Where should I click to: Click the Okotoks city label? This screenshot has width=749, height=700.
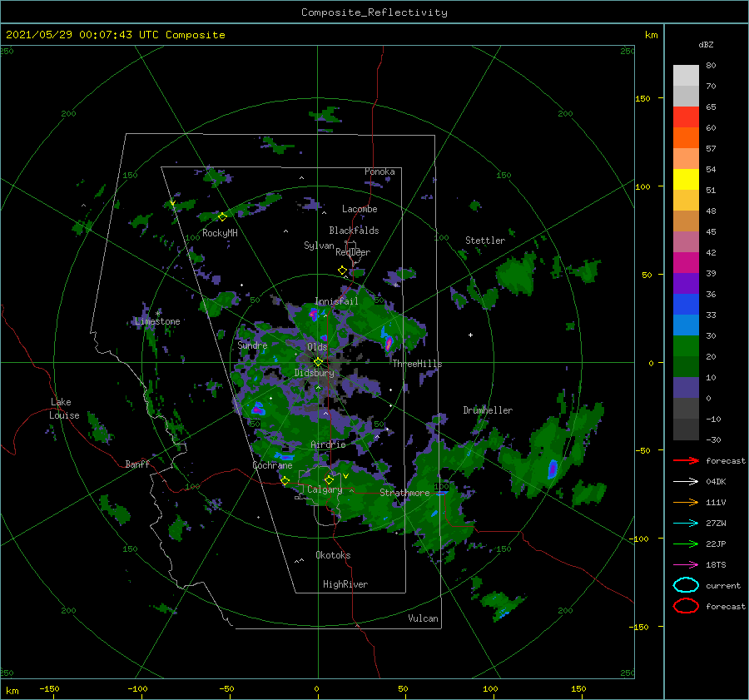tap(333, 555)
